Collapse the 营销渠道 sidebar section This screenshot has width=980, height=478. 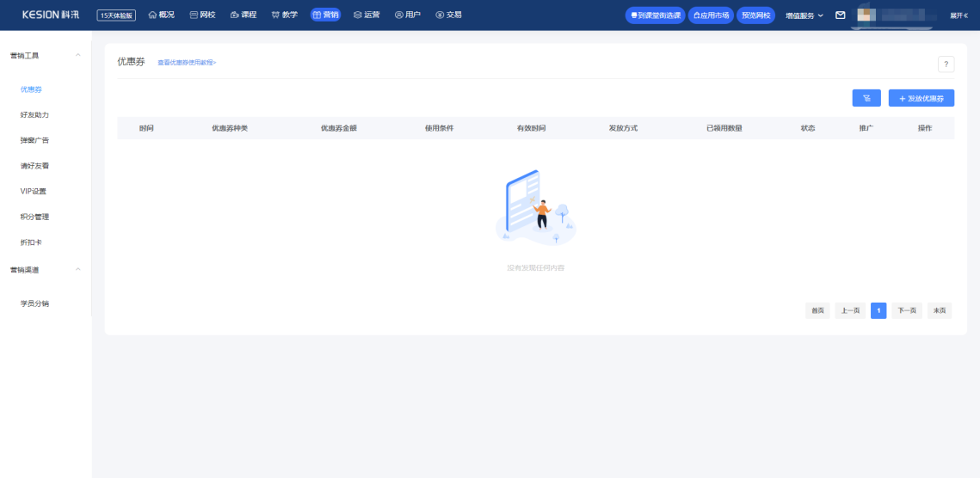point(78,270)
